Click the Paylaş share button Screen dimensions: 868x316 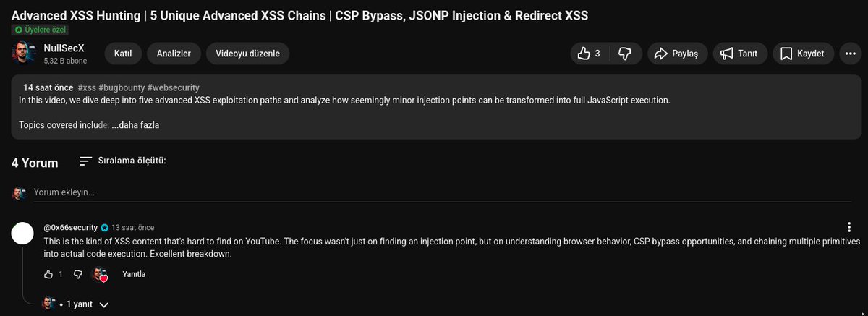pos(677,54)
